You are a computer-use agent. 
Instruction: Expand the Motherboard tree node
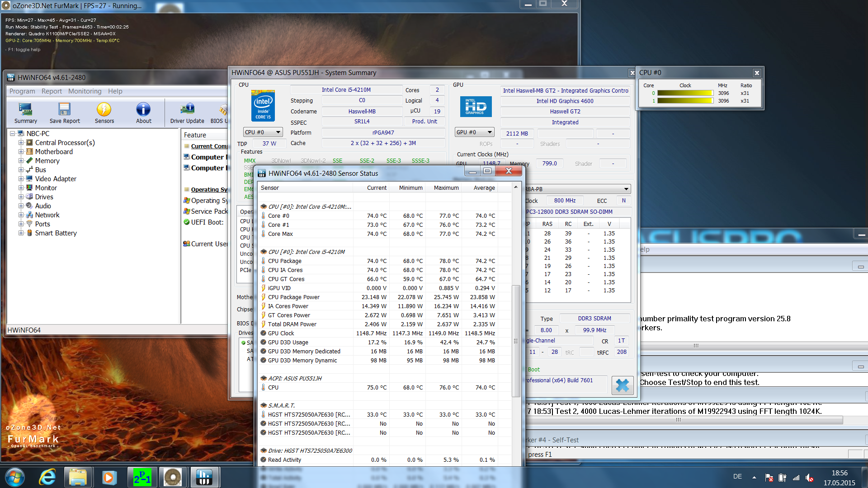pos(21,152)
